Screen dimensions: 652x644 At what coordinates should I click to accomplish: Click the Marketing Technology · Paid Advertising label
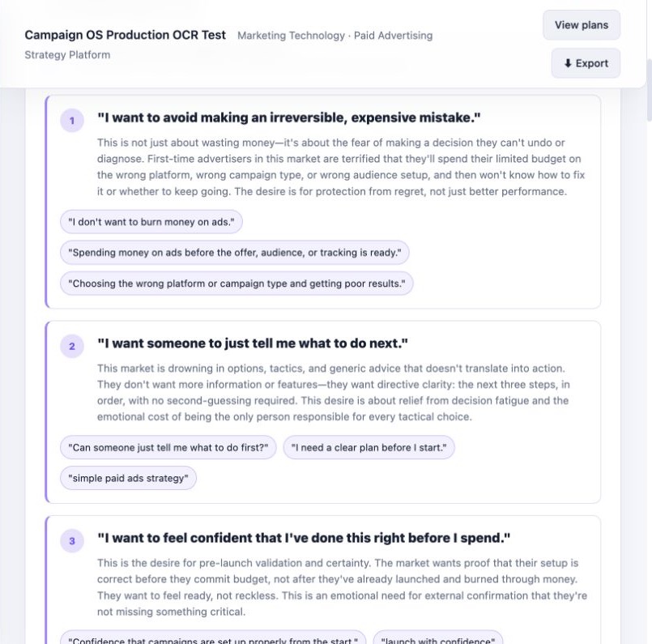click(335, 36)
